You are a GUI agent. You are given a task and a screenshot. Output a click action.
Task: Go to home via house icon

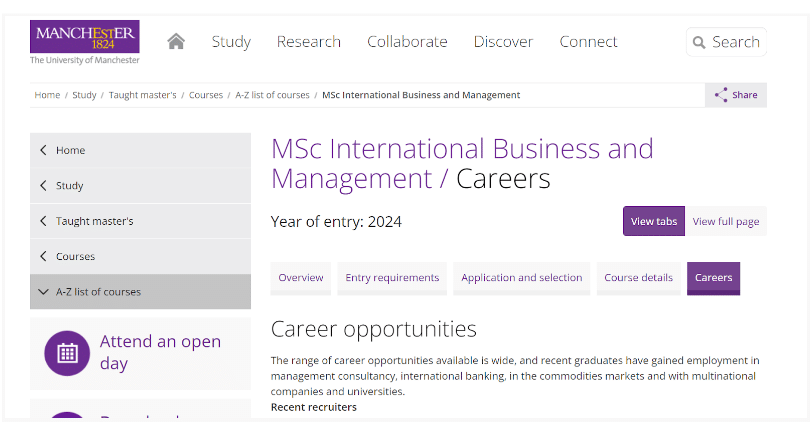click(x=176, y=41)
